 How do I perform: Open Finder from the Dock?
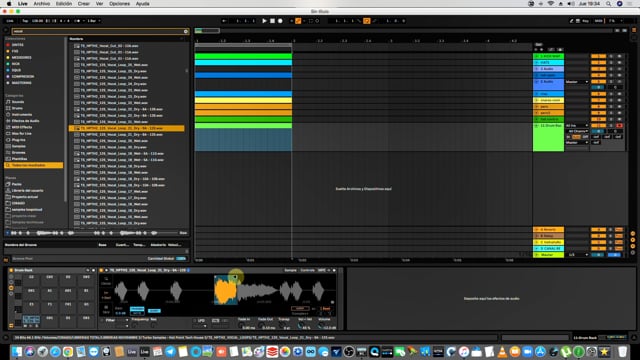click(17, 351)
